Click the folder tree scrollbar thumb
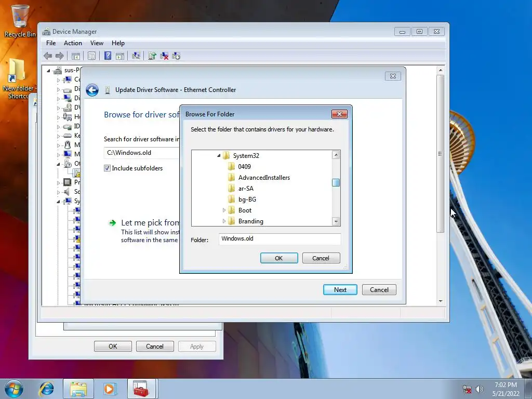This screenshot has height=399, width=532. click(x=336, y=182)
